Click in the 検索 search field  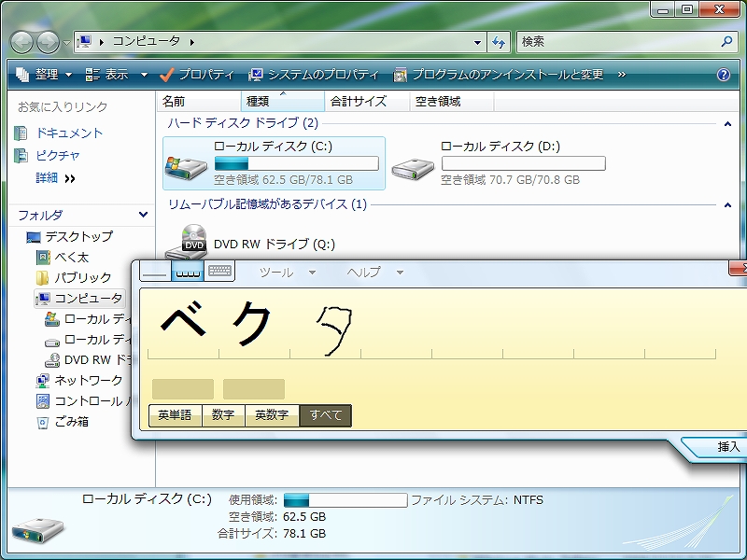coord(616,42)
